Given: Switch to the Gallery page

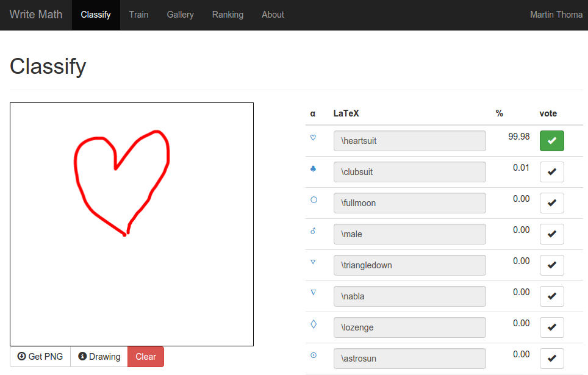Looking at the screenshot, I should (x=180, y=15).
